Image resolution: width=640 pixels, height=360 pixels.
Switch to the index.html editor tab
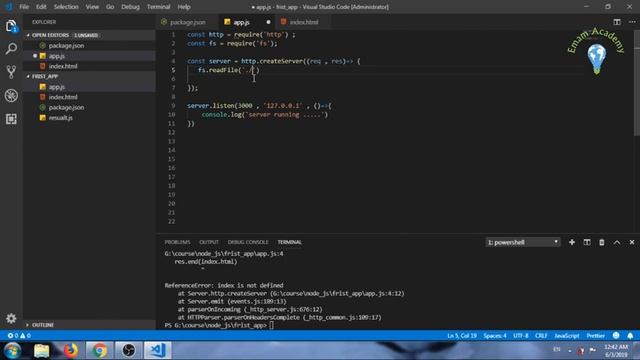coord(304,22)
